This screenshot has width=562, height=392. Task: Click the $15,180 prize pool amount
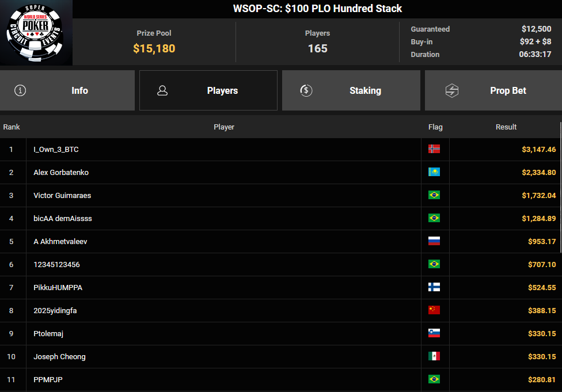154,48
